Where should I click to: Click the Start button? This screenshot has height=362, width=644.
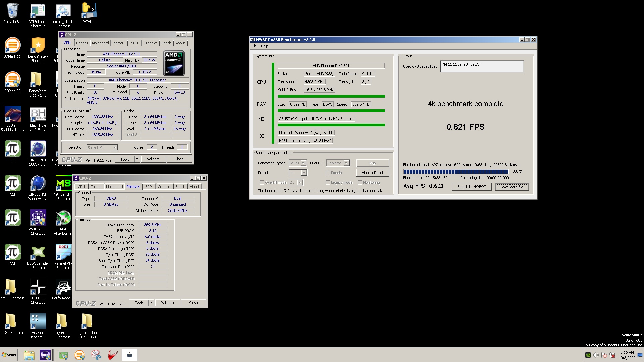click(9, 355)
